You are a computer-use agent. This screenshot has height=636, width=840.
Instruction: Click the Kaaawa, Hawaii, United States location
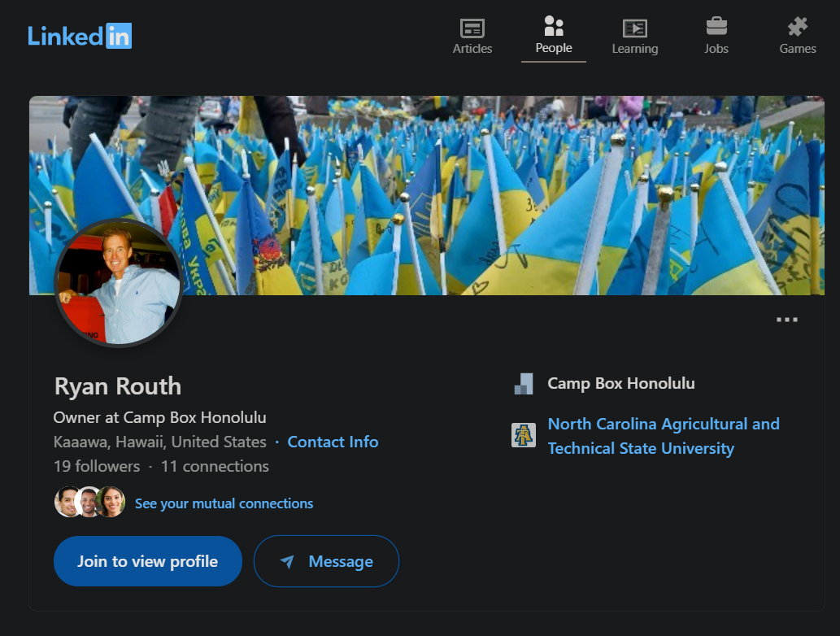pos(159,442)
